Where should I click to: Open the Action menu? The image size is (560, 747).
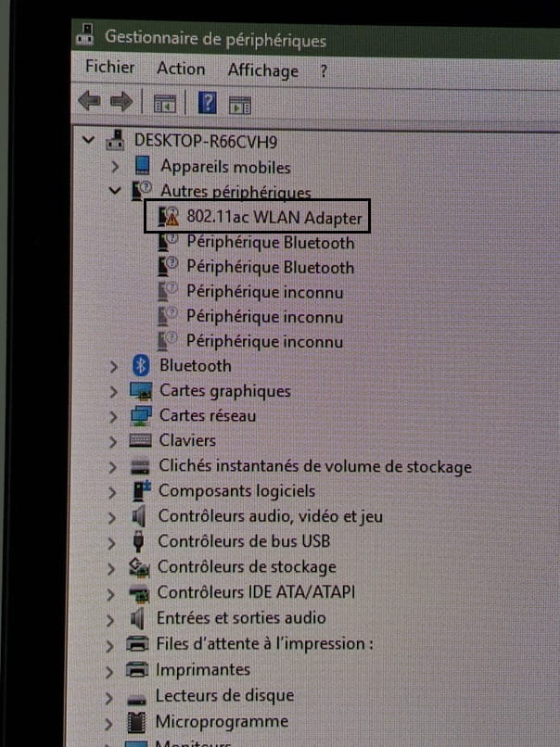tap(181, 69)
